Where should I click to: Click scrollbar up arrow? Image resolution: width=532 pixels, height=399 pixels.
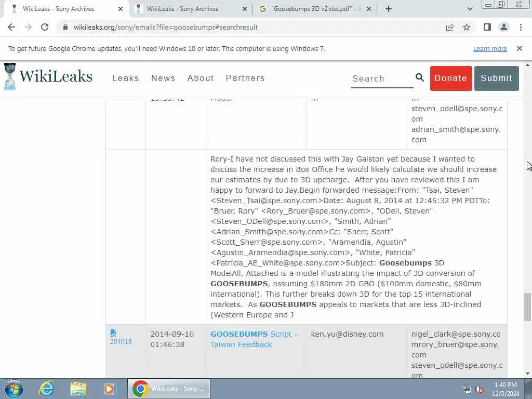click(527, 64)
